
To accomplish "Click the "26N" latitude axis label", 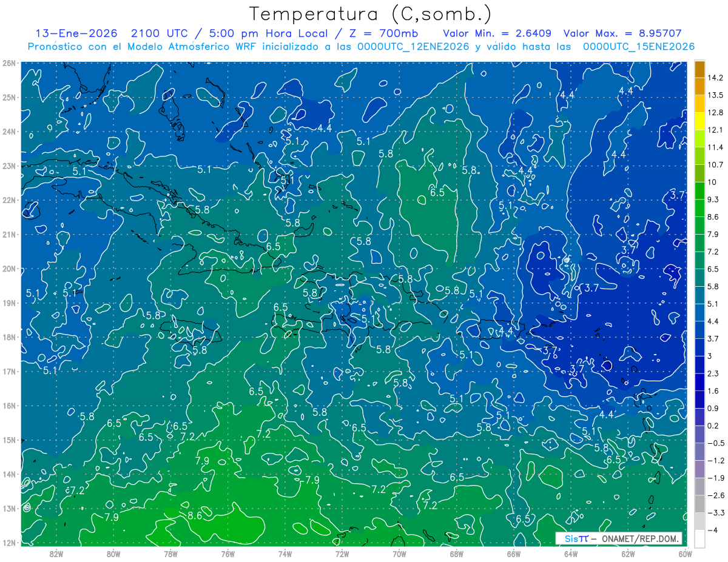I will pyautogui.click(x=9, y=63).
